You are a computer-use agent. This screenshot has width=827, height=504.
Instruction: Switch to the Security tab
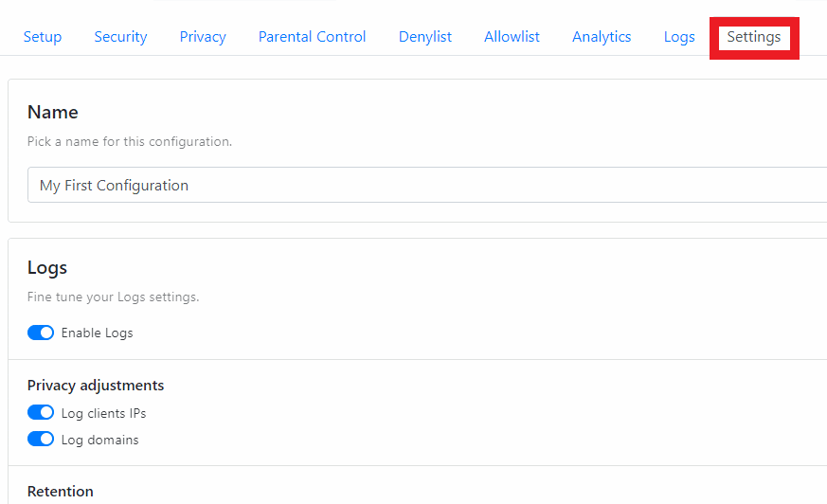(x=120, y=37)
